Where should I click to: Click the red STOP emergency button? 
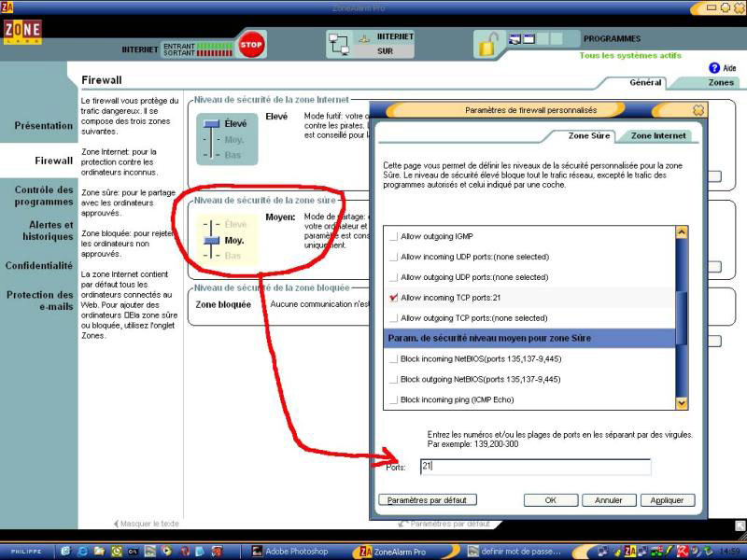(x=250, y=44)
